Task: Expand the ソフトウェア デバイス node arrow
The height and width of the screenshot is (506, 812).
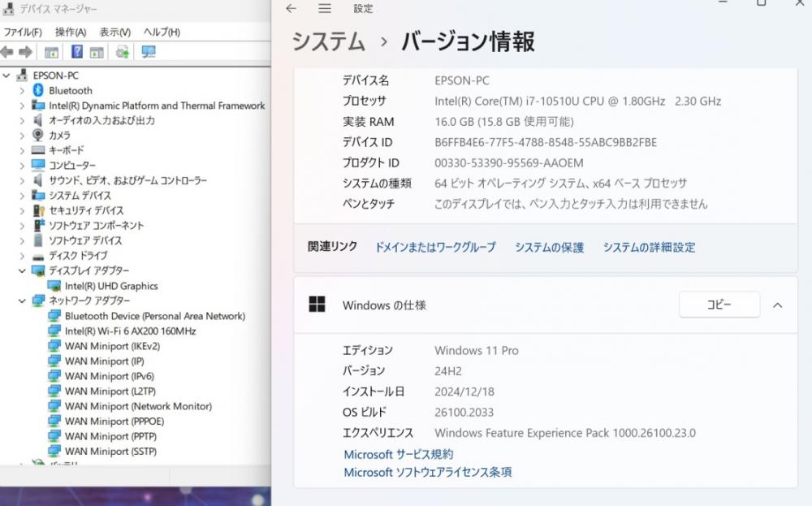Action: pyautogui.click(x=22, y=241)
